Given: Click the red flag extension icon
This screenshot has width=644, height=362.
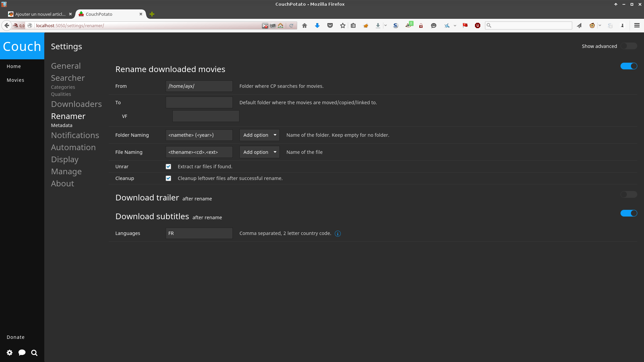Looking at the screenshot, I should tap(465, 25).
